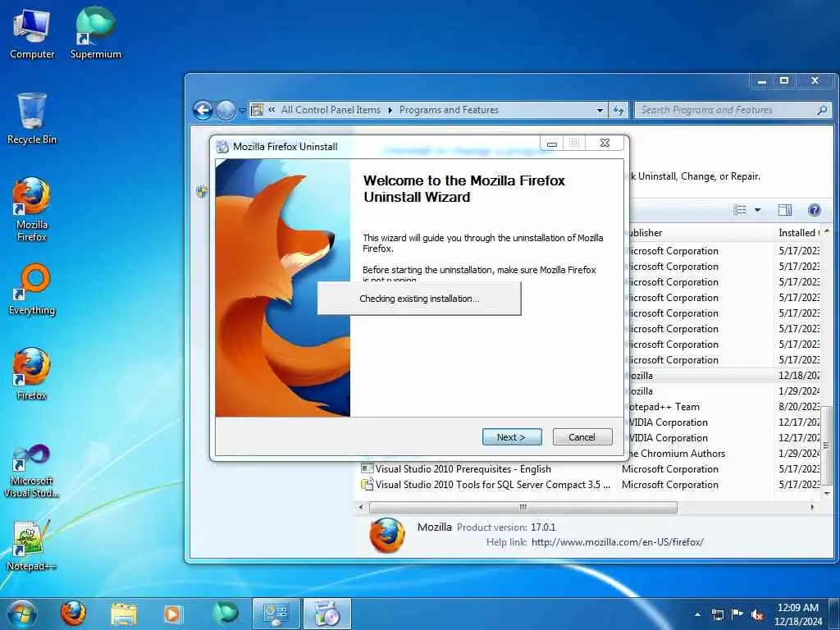Select The Chromium Authors publisher row
Viewport: 840px width, 630px height.
pos(724,453)
